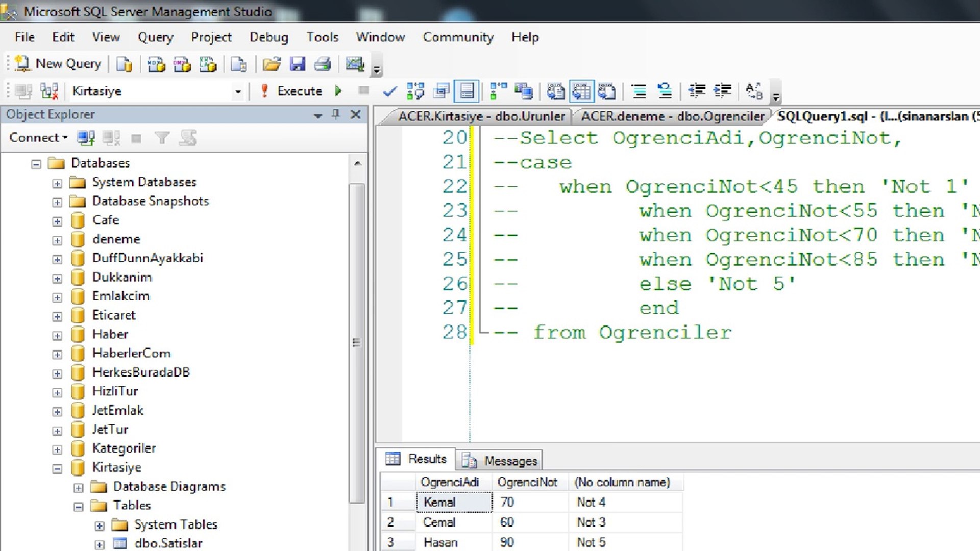Click the Parse checkmark icon
The image size is (980, 551).
point(389,92)
